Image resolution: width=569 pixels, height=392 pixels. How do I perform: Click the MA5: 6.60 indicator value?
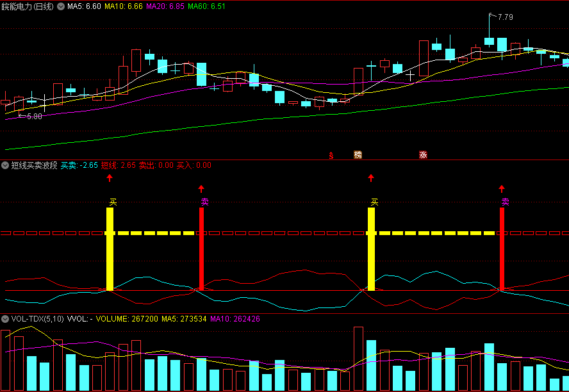click(84, 6)
